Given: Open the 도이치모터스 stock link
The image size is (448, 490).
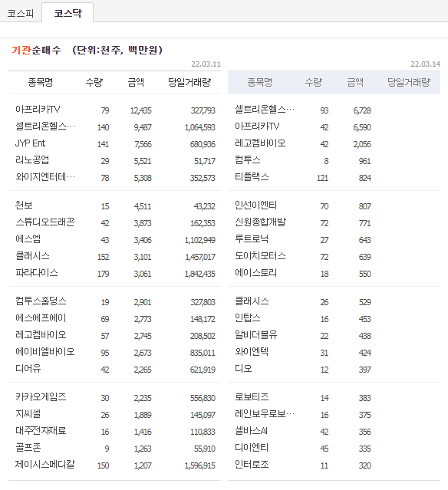Looking at the screenshot, I should (260, 256).
